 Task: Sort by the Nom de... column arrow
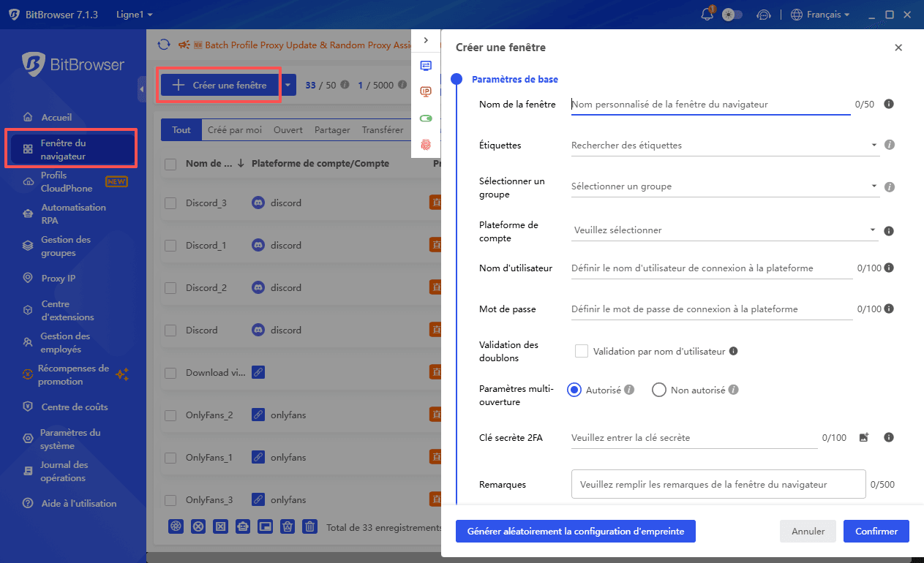click(x=241, y=164)
